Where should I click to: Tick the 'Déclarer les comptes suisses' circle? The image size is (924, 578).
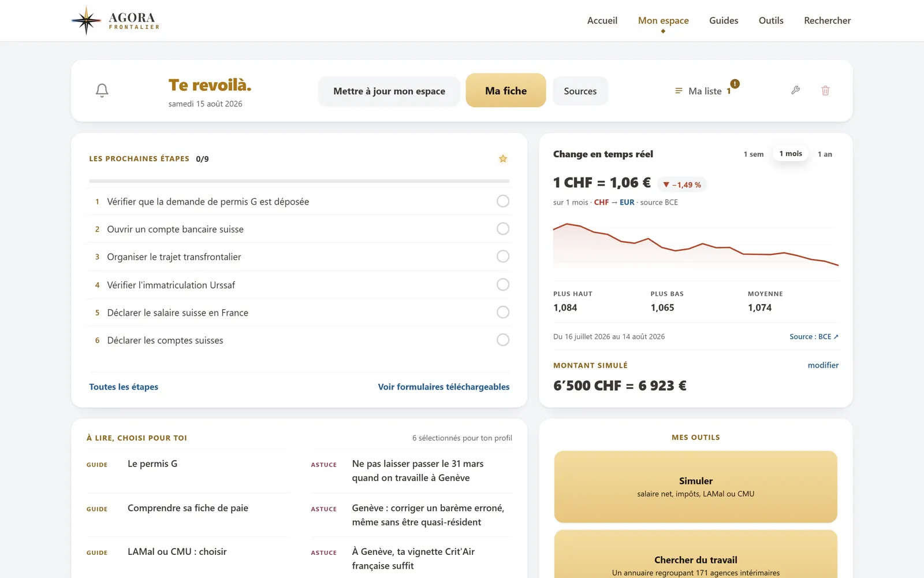(x=503, y=340)
